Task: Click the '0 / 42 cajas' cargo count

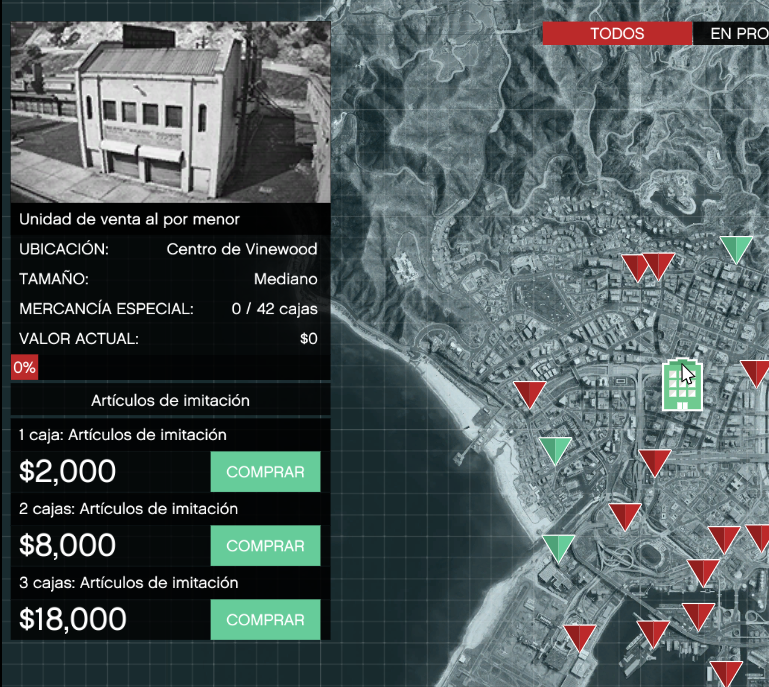Action: click(274, 309)
